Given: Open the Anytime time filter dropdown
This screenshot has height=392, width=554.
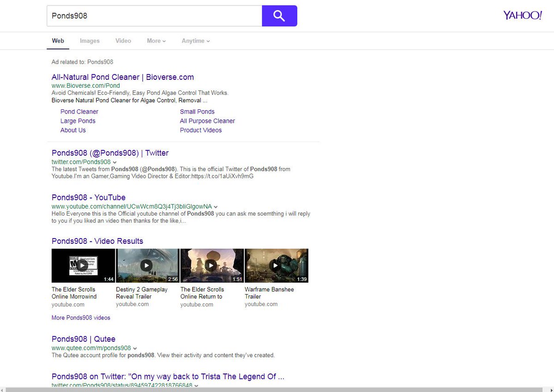Looking at the screenshot, I should point(196,41).
